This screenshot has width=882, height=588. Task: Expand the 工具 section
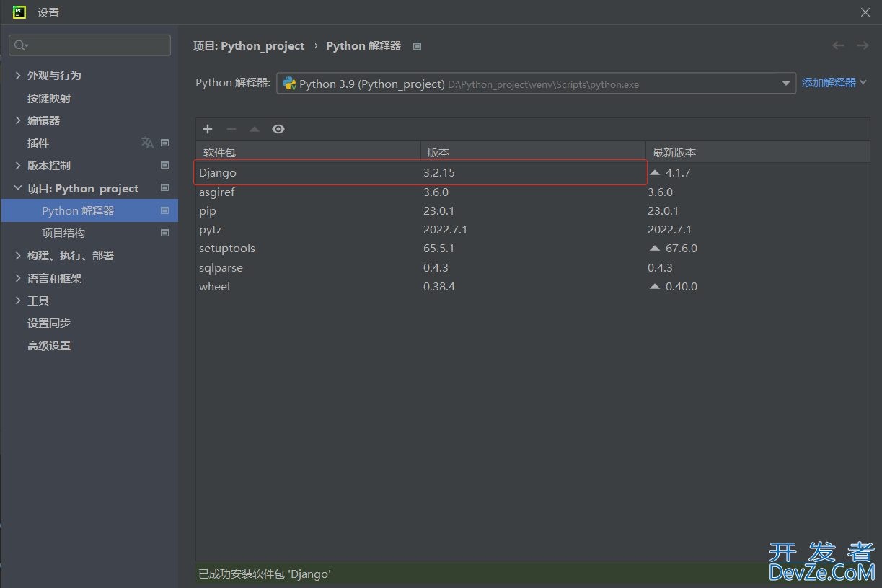[x=18, y=300]
